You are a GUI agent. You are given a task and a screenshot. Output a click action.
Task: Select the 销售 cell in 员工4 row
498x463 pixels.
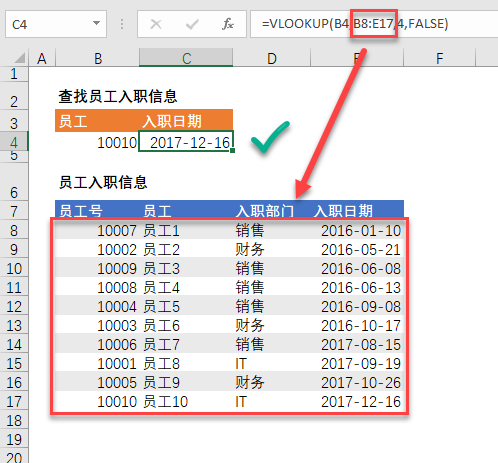(x=272, y=287)
